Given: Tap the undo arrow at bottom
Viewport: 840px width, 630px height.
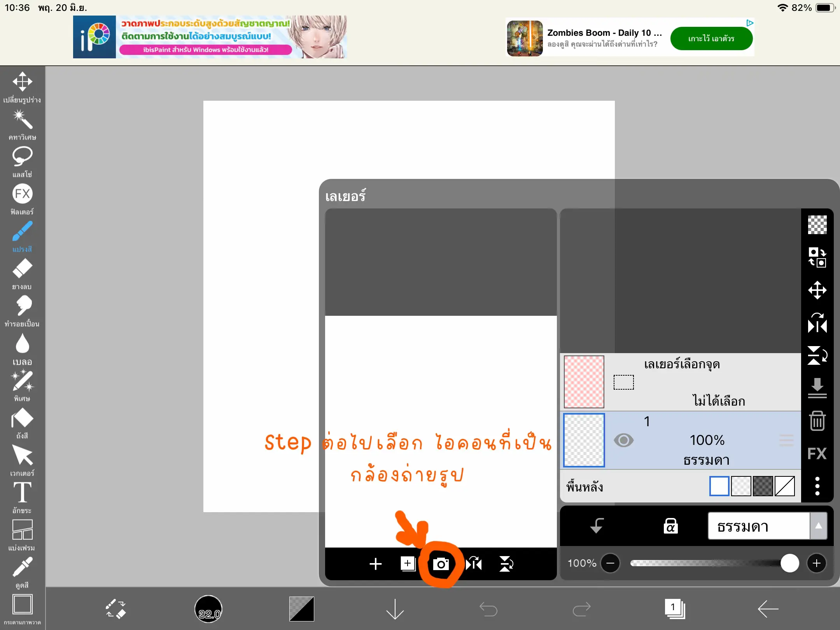Looking at the screenshot, I should (x=488, y=609).
